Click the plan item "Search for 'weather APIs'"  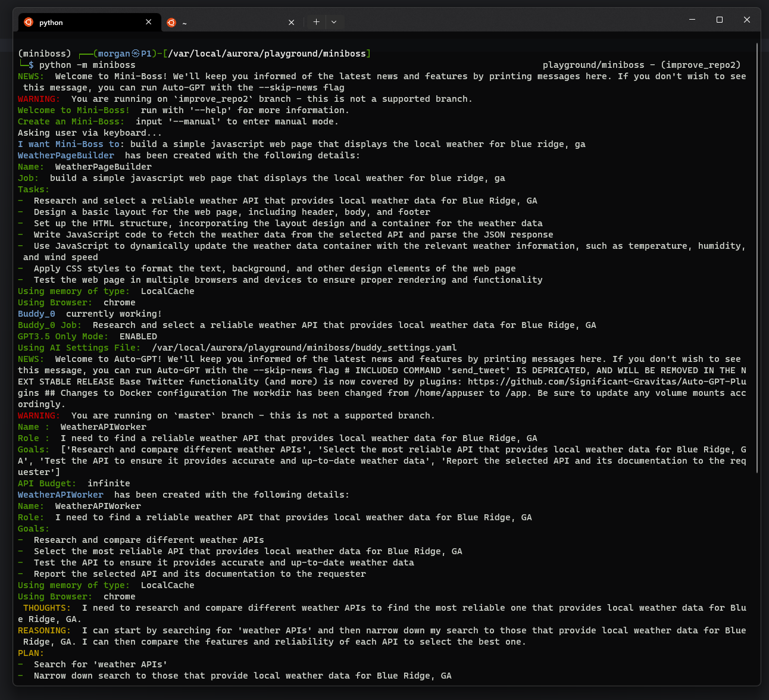(x=101, y=664)
